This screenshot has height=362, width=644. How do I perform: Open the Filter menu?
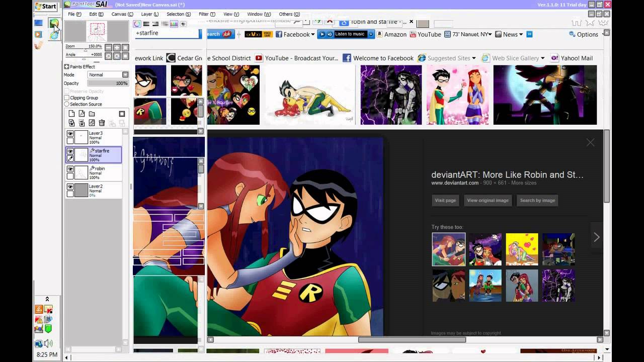click(x=207, y=14)
